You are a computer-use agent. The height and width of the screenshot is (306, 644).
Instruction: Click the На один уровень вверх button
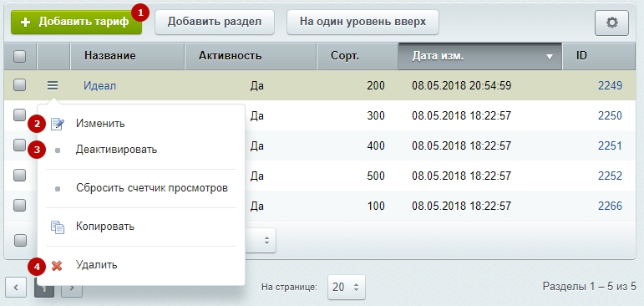363,23
